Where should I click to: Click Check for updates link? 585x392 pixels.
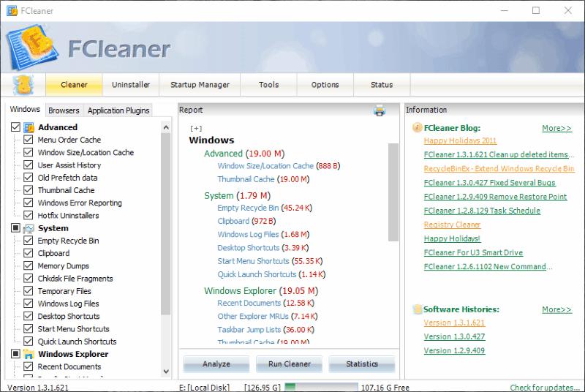[545, 388]
